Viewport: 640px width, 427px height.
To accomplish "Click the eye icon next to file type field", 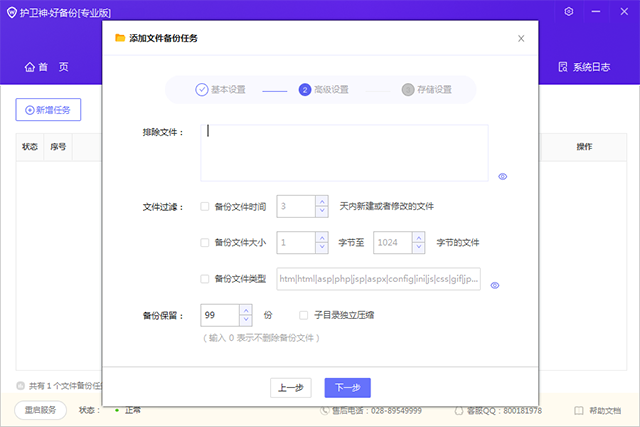I will pos(495,285).
